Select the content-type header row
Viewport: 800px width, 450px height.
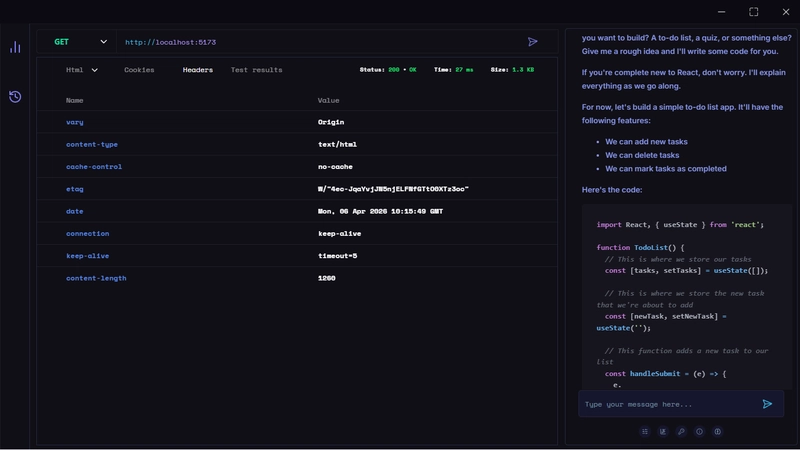tap(300, 144)
